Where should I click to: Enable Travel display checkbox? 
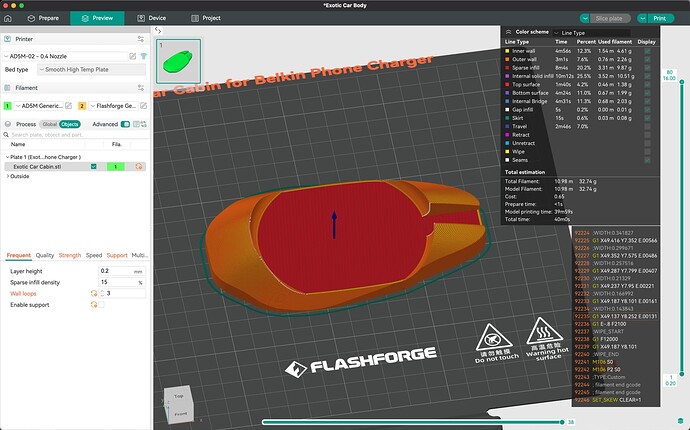647,126
